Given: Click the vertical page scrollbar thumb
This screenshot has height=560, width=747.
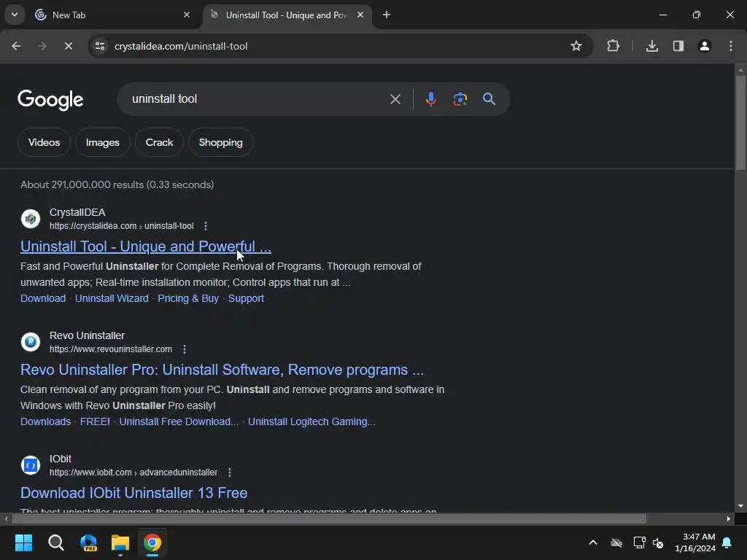Looking at the screenshot, I should pos(740,122).
